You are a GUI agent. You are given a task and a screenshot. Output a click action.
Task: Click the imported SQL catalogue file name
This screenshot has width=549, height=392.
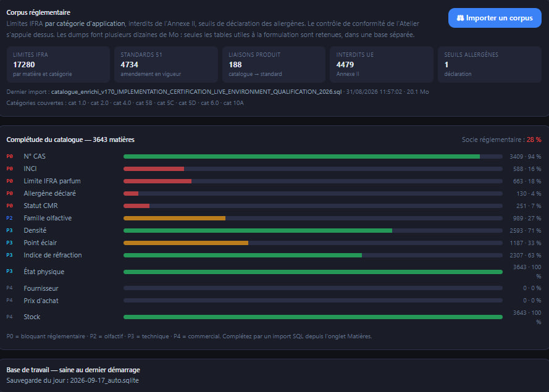(196, 92)
